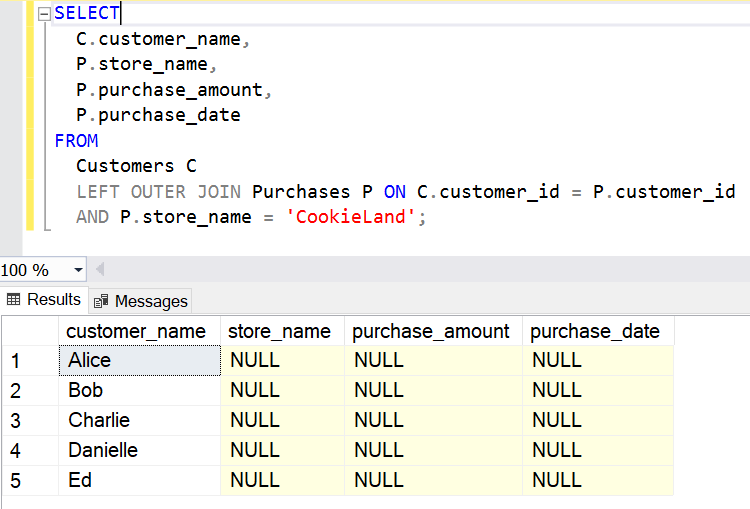Click the Danielle customer name cell
750x509 pixels.
click(138, 450)
